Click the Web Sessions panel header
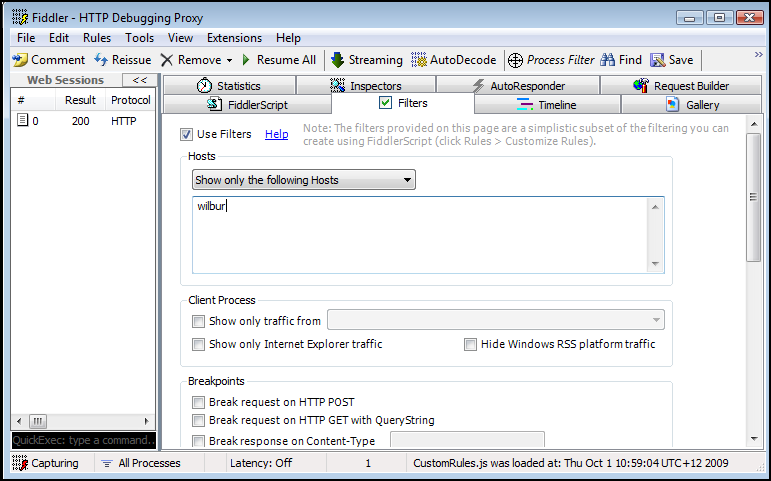This screenshot has height=481, width=771. (x=65, y=80)
